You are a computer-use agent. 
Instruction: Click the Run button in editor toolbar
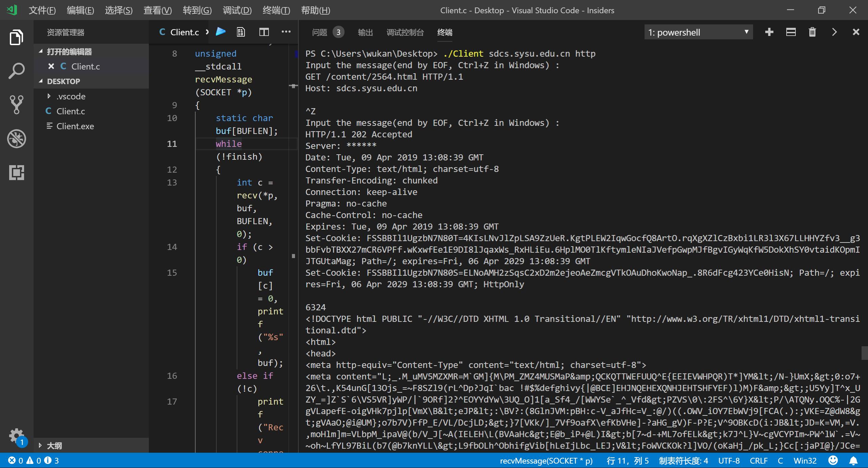coord(221,32)
